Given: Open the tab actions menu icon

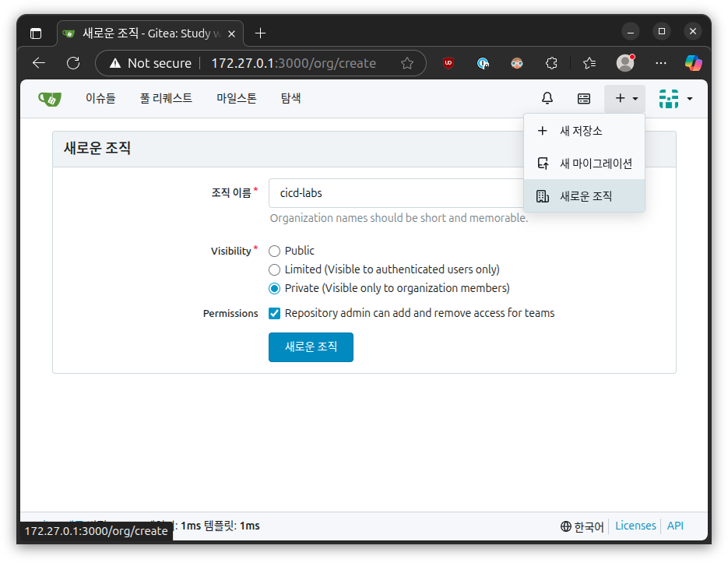Looking at the screenshot, I should 36,33.
